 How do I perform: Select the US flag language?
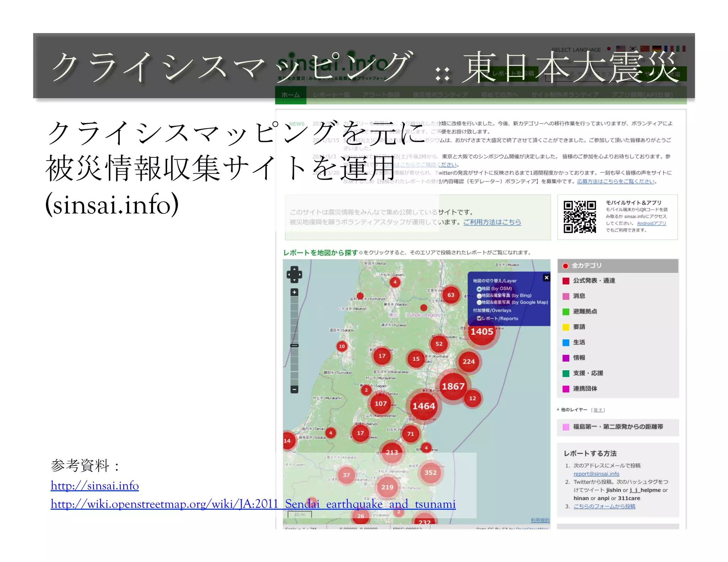tap(621, 49)
